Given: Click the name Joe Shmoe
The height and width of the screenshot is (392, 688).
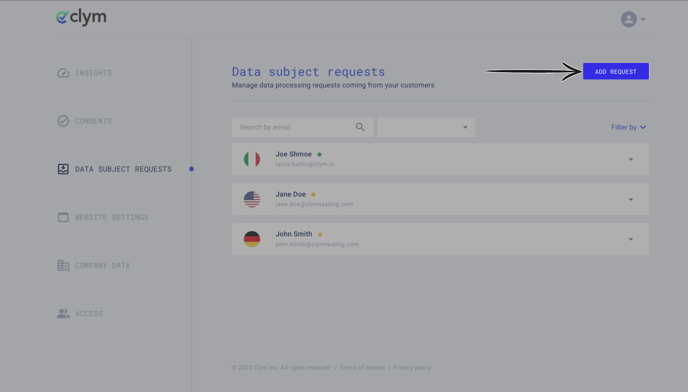Looking at the screenshot, I should coord(294,154).
